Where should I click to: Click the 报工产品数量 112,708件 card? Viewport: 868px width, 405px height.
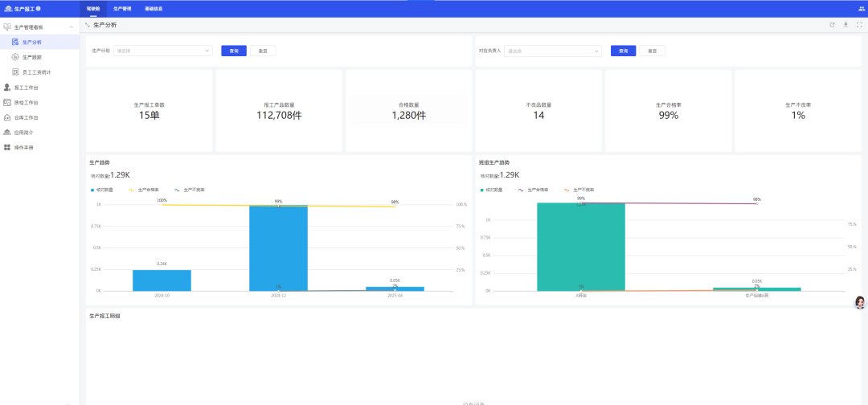point(279,111)
